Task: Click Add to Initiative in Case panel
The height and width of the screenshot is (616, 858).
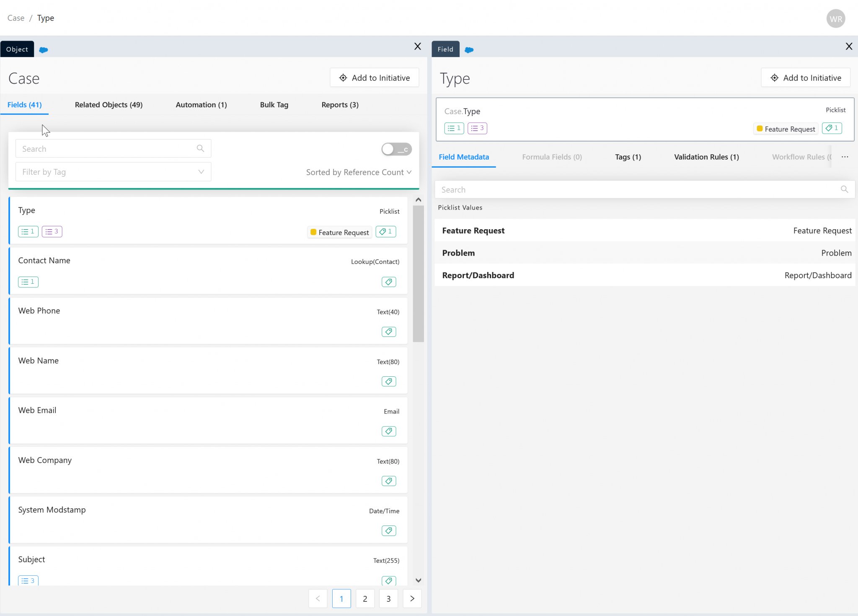Action: pos(374,78)
